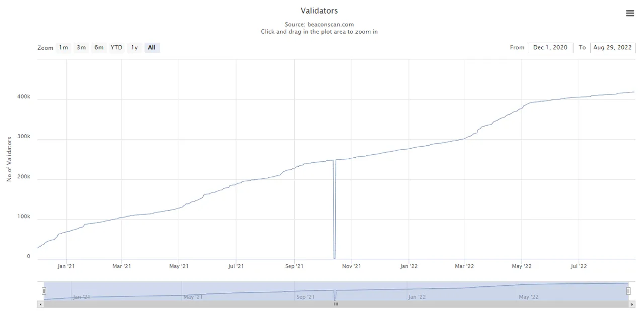Click the navigator scrollbar center grip
Image resolution: width=644 pixels, height=316 pixels.
tap(336, 304)
